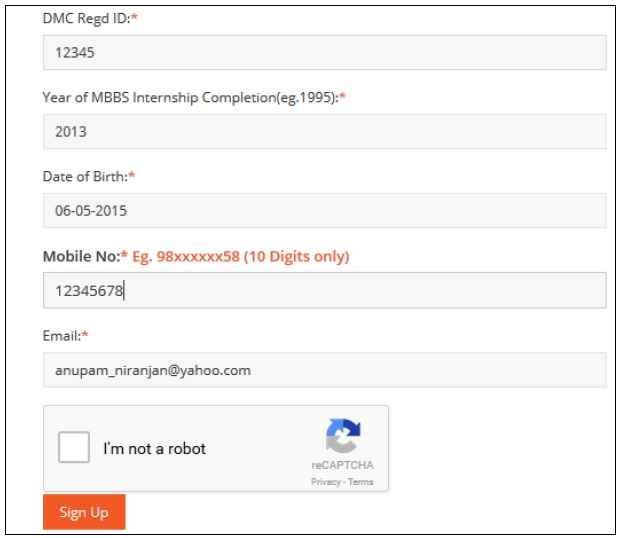This screenshot has width=621, height=538.
Task: Click the reCAPTCHA caption under the logo
Action: 342,466
